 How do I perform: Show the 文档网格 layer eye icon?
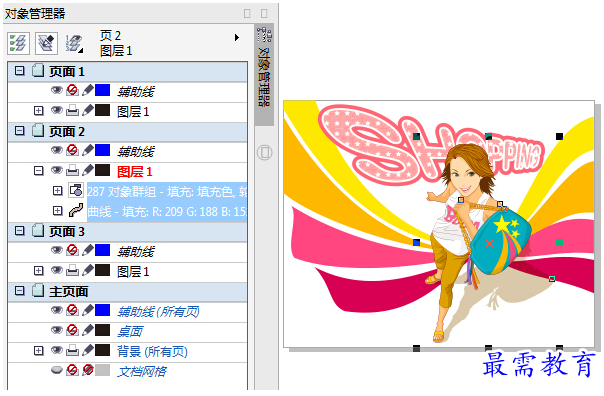[x=57, y=370]
